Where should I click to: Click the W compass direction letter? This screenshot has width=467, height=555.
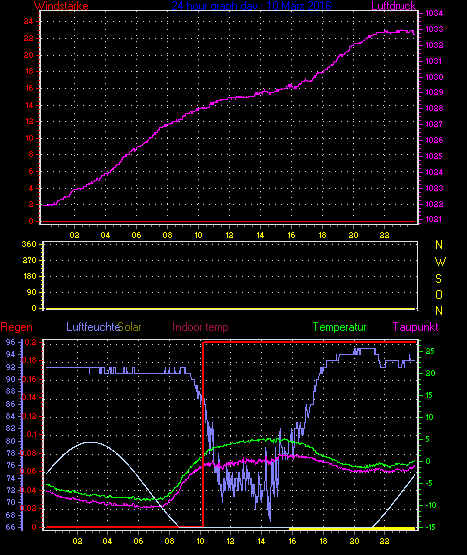pyautogui.click(x=440, y=262)
